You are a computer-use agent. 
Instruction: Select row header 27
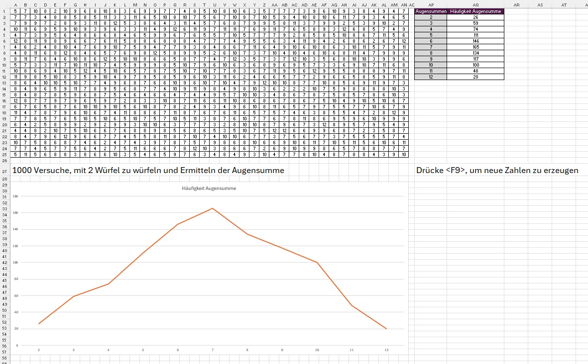(x=5, y=171)
